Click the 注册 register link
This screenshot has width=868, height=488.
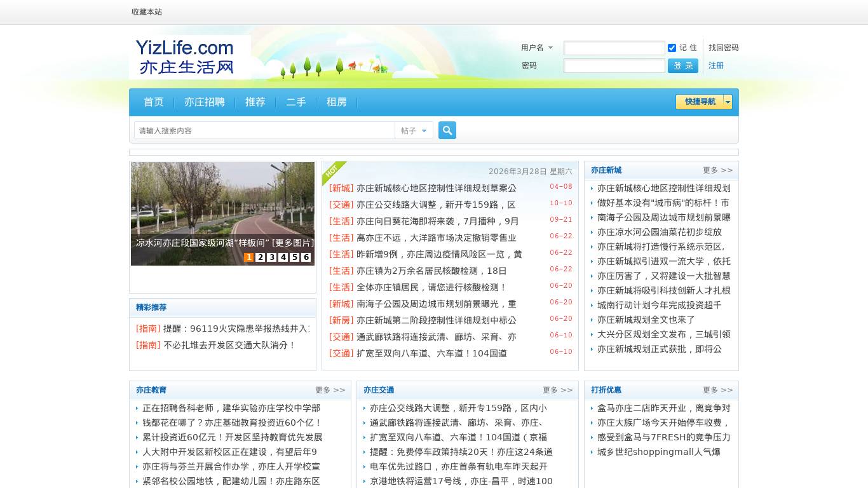(716, 65)
